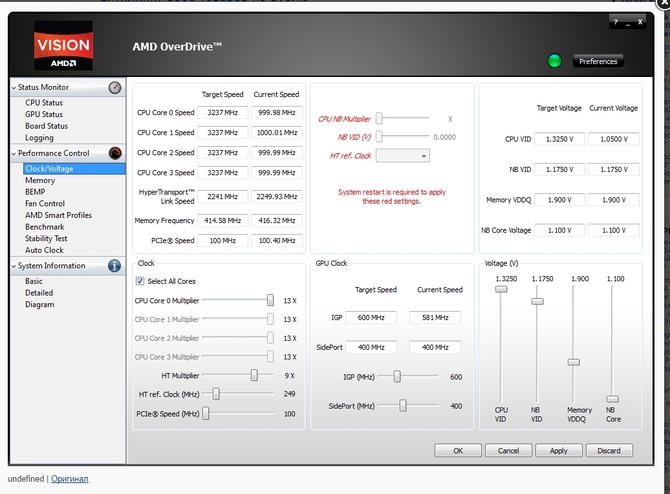Viewport: 670px width, 494px height.
Task: Collapse the Performance Control section
Action: [x=14, y=153]
